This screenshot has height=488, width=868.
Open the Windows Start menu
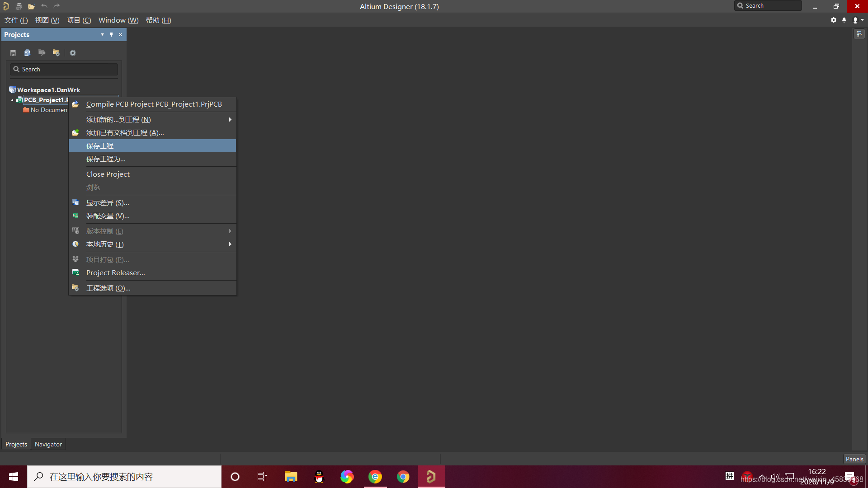[14, 477]
